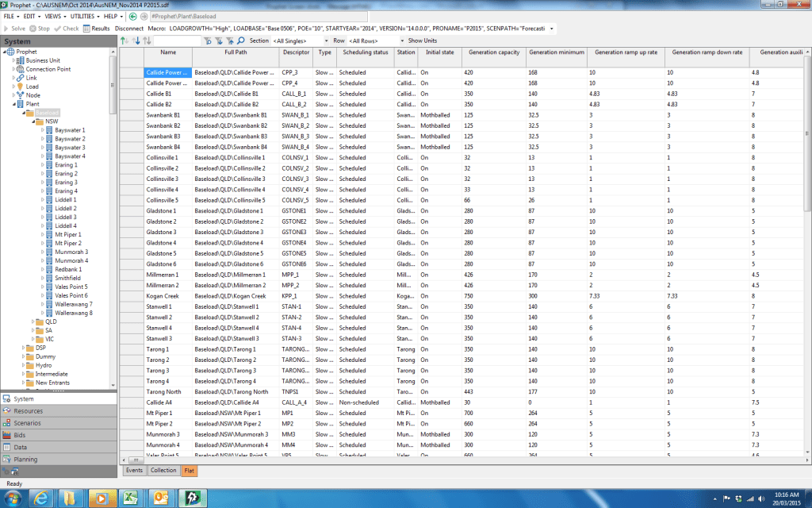The image size is (812, 508).
Task: Open the Scenarios panel in sidebar
Action: (28, 423)
